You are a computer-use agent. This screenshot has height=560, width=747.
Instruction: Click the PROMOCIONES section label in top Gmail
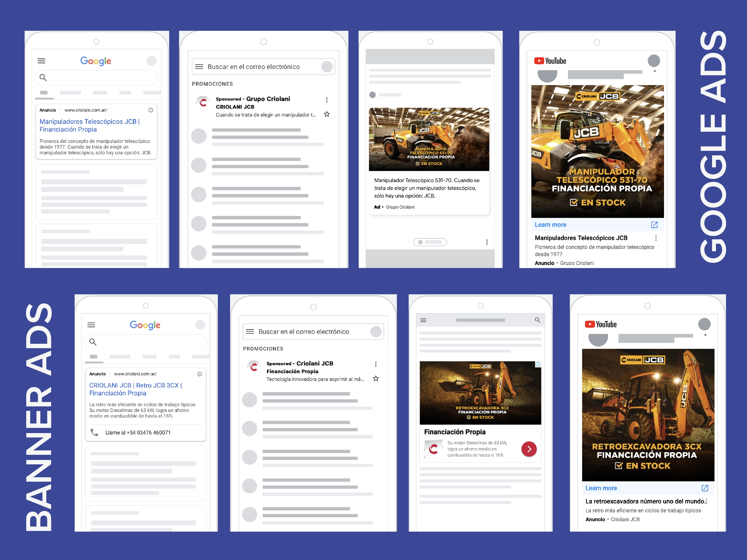[x=212, y=84]
